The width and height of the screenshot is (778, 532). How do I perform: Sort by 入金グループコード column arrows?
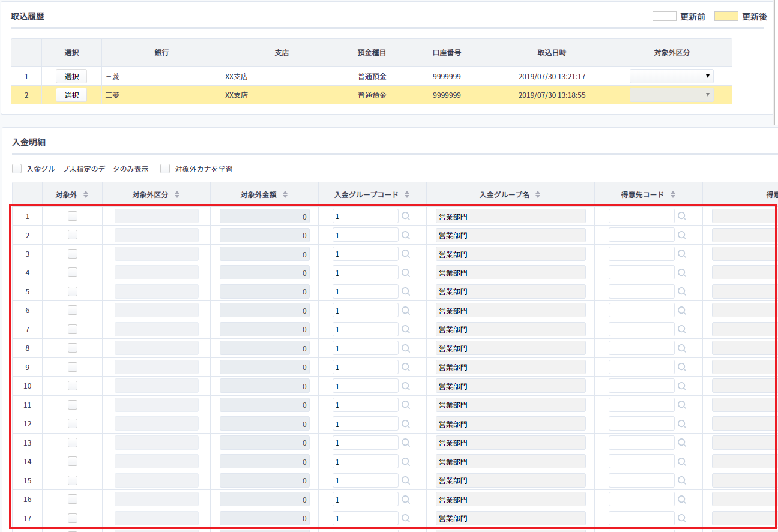tap(407, 194)
